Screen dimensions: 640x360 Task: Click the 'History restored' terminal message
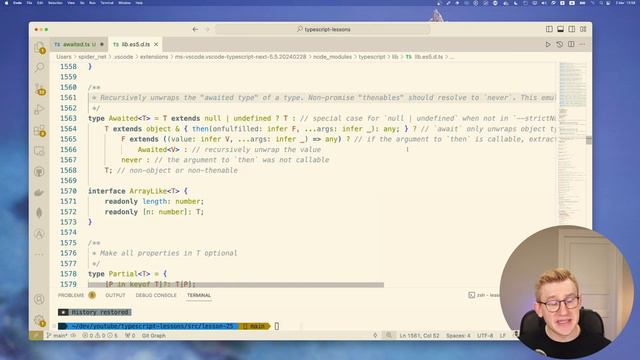(x=100, y=312)
